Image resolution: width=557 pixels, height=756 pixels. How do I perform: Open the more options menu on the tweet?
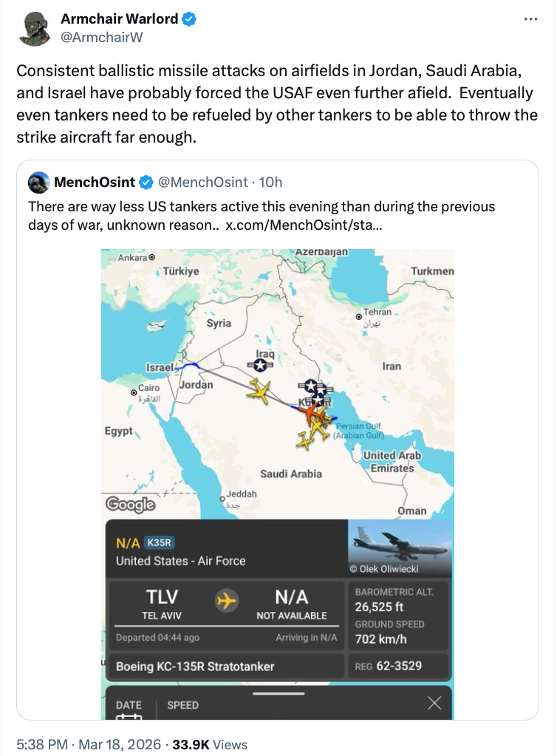pos(530,19)
